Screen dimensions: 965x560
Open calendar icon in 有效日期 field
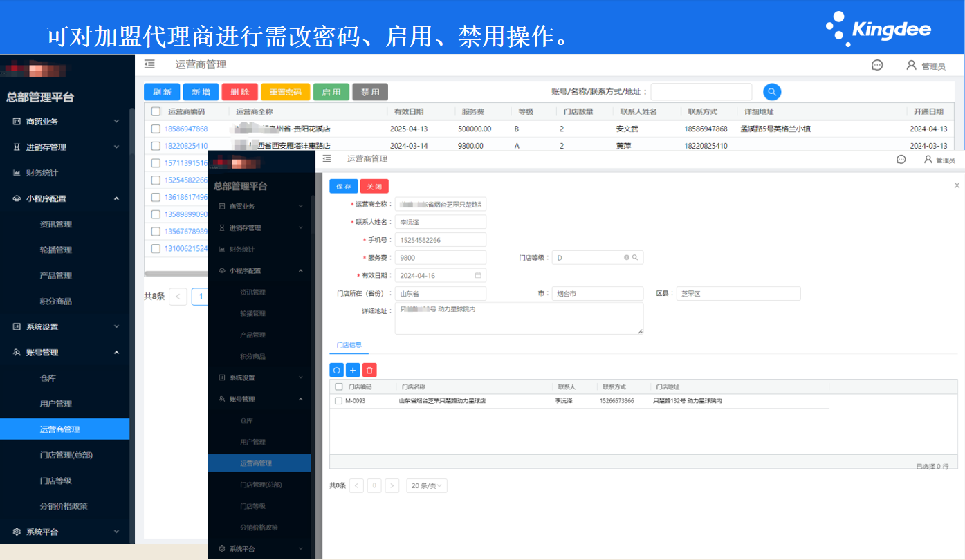pyautogui.click(x=478, y=275)
